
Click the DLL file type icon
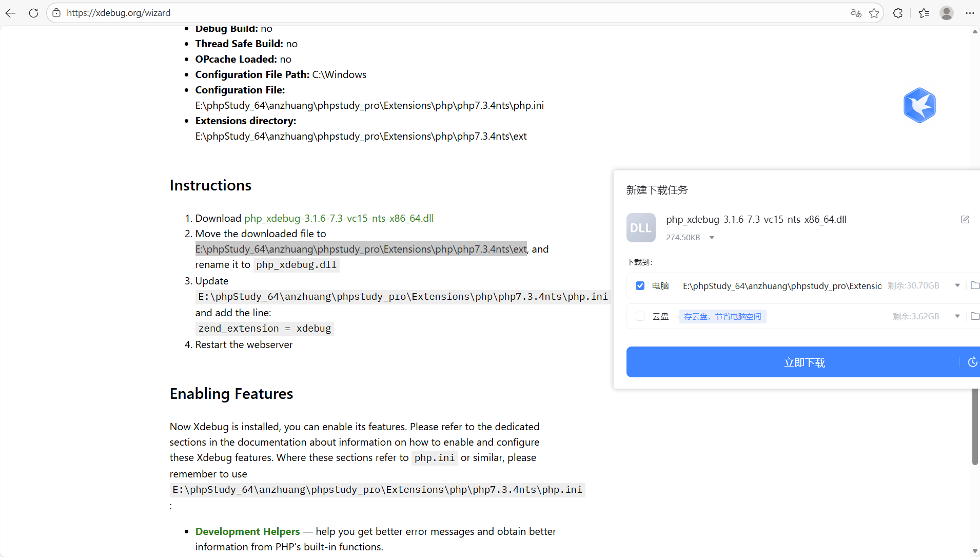pos(641,227)
